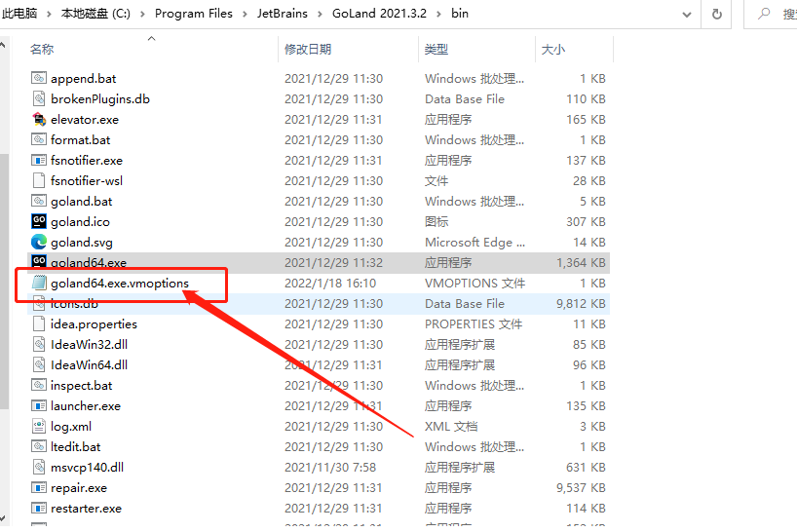Click the idea.properties file icon

[x=39, y=323]
